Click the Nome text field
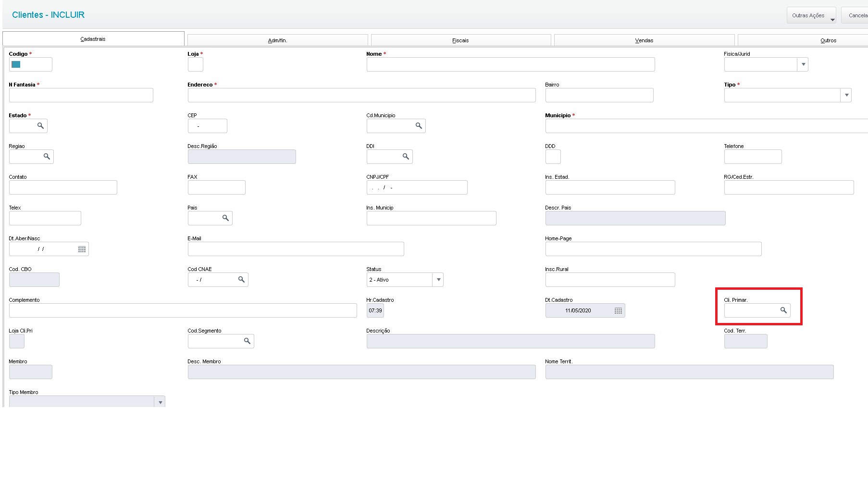Image resolution: width=868 pixels, height=494 pixels. tap(511, 64)
